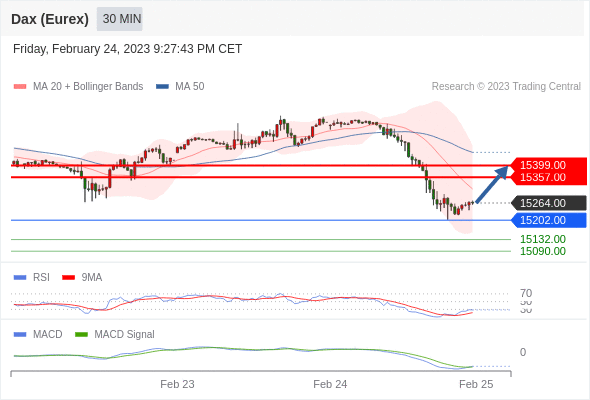Click the MA 20 + Bollinger Bands swatch
Image resolution: width=590 pixels, height=400 pixels.
coord(20,87)
